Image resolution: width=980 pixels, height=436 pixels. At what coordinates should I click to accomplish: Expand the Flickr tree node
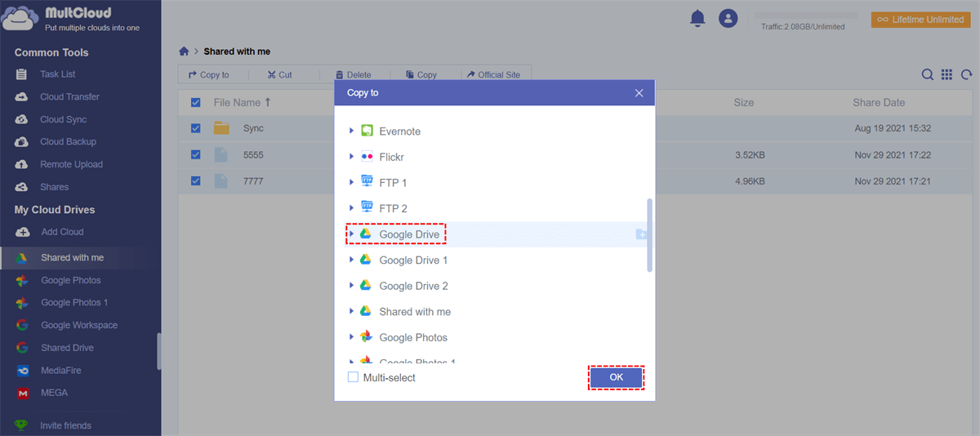[x=351, y=157]
